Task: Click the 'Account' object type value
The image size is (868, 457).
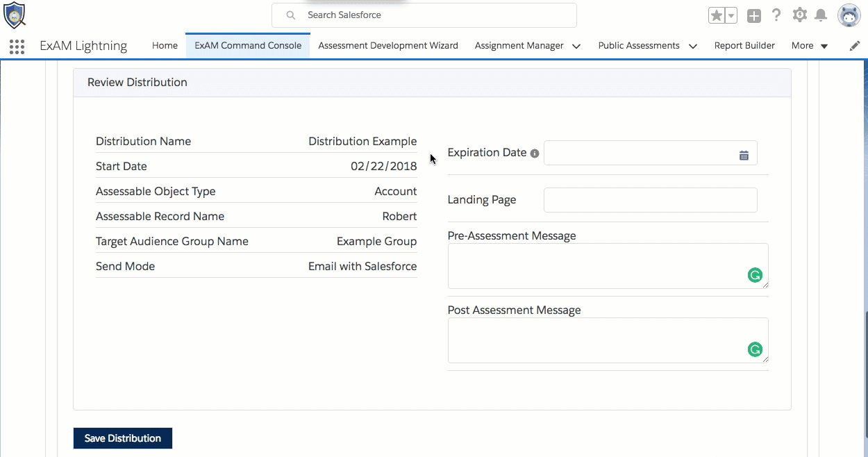Action: tap(396, 191)
